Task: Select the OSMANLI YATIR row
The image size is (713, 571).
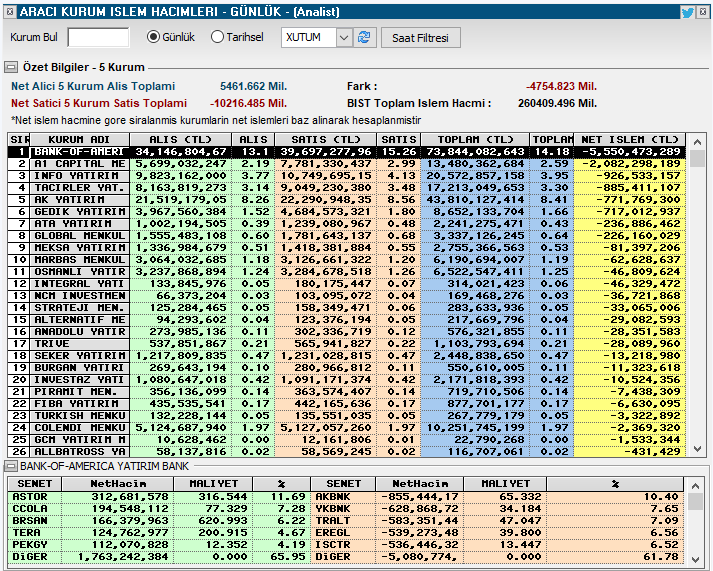Action: (346, 272)
